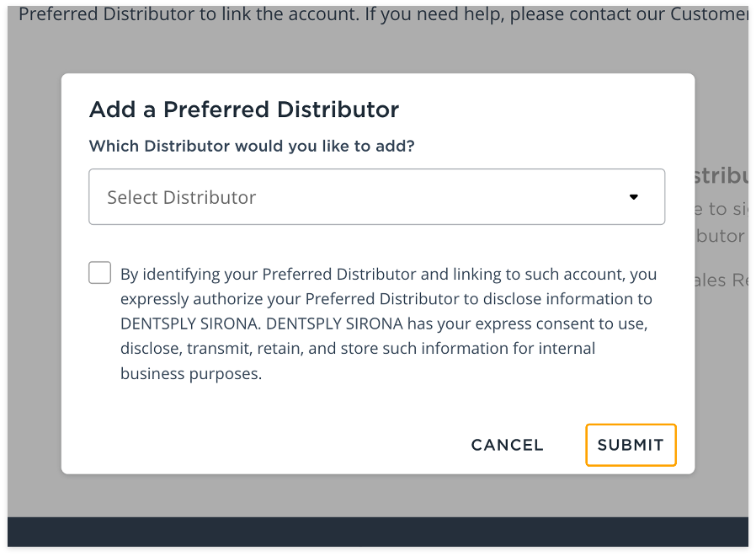Click the partially hidden "e to si" text on the right
Viewport: 756px width, 556px height.
point(721,209)
